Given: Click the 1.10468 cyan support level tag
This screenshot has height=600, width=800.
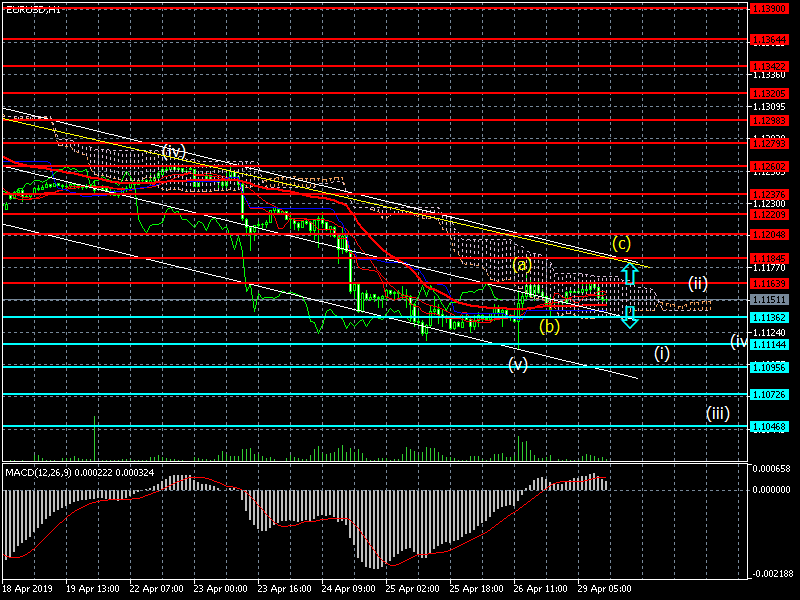Looking at the screenshot, I should click(x=768, y=427).
